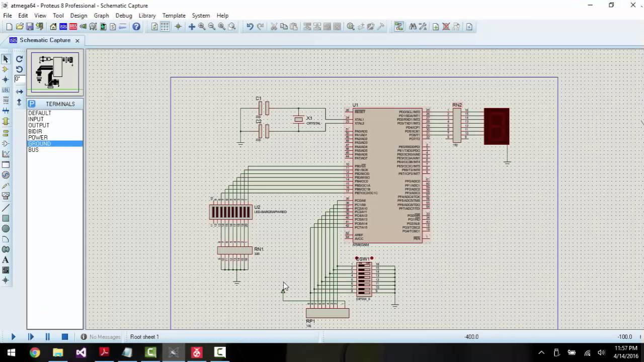644x362 pixels.
Task: Select the Wire Label Mode tool
Action: 6,90
